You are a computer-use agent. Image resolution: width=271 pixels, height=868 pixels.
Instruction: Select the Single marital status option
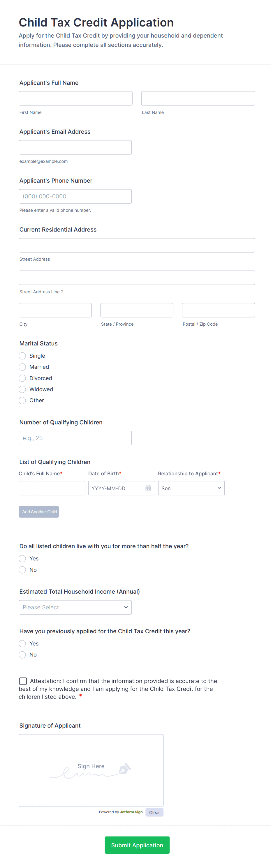coord(22,356)
